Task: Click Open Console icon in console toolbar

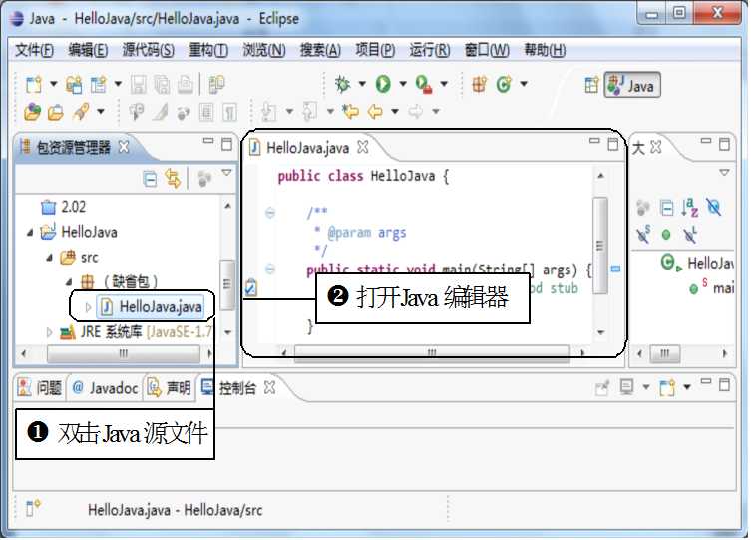Action: [x=667, y=387]
